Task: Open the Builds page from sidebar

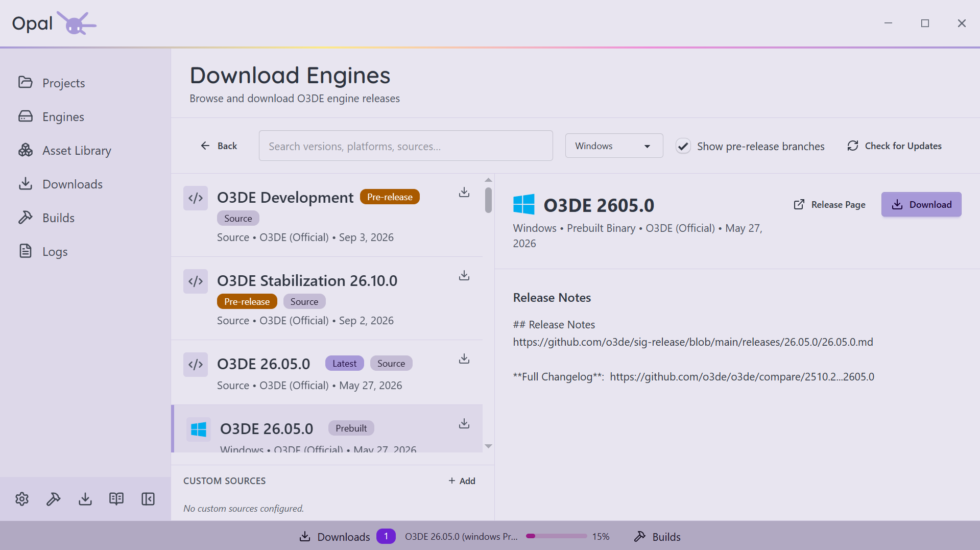Action: click(46, 218)
